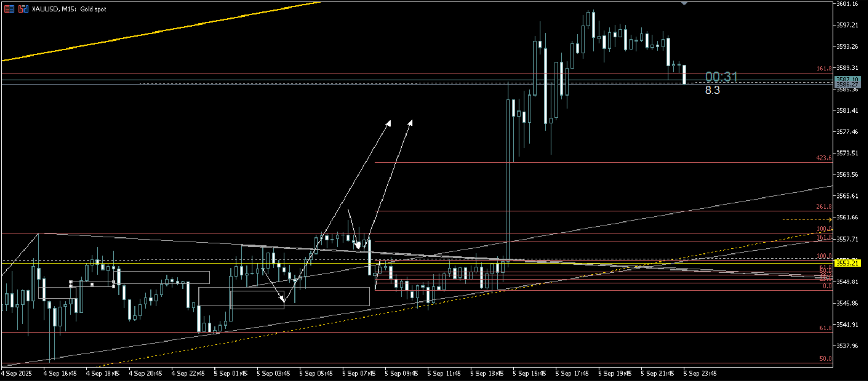Click the 5 Sep 15:45 time axis label
This screenshot has height=381, width=868.
(529, 374)
